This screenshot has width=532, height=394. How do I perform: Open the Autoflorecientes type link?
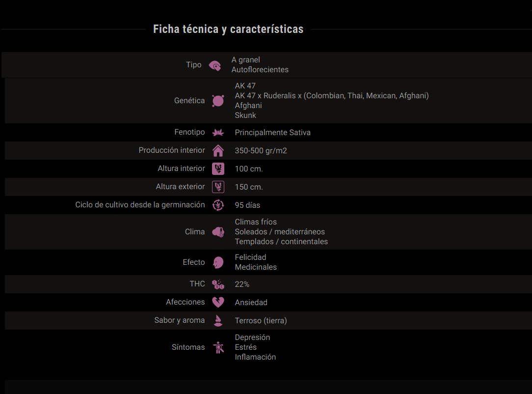[x=260, y=70]
